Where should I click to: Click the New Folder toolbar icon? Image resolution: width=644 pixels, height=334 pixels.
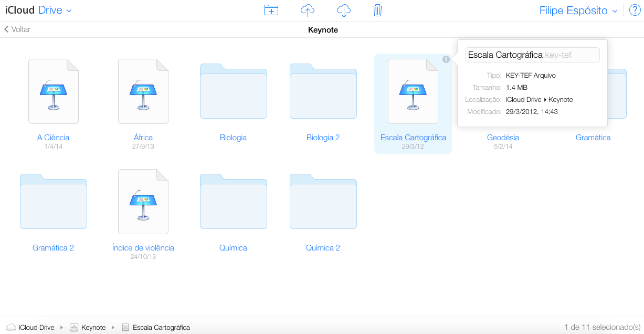[271, 10]
